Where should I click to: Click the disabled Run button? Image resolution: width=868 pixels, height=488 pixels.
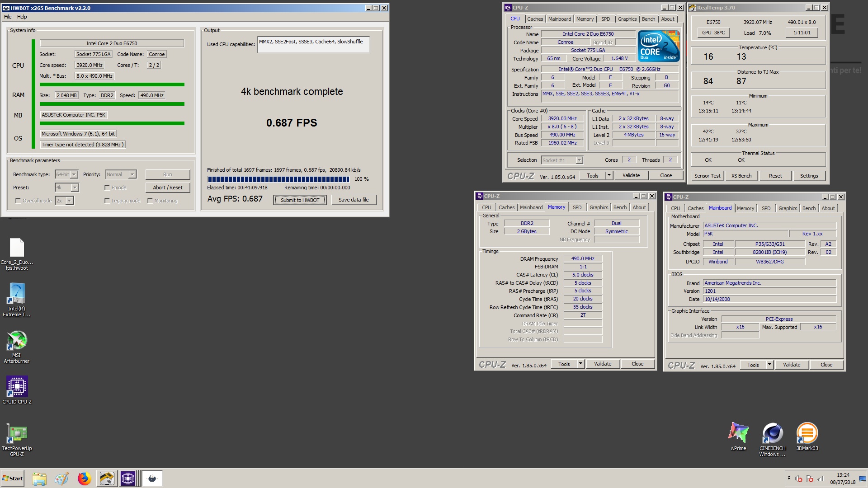click(168, 174)
